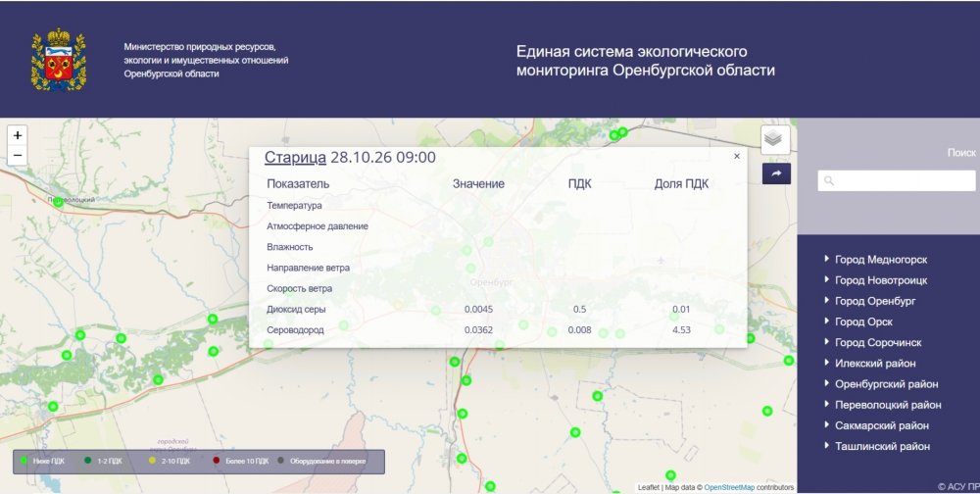Click the 'Оборудование в поверке' gray legend dot

click(280, 461)
